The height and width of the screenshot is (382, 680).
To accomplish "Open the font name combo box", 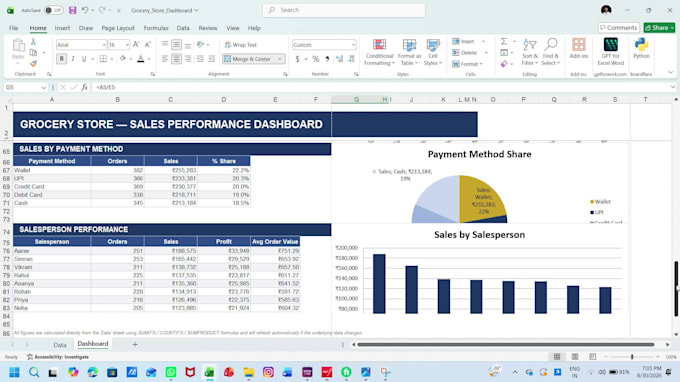I will point(81,45).
